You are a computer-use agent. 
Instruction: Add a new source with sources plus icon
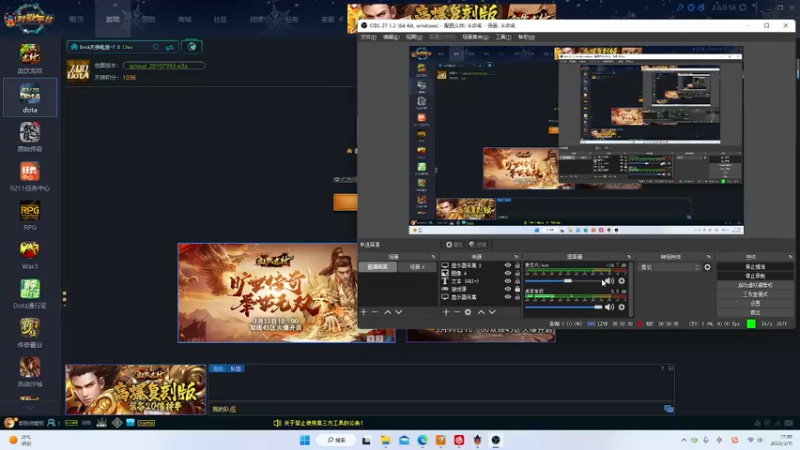[x=446, y=312]
